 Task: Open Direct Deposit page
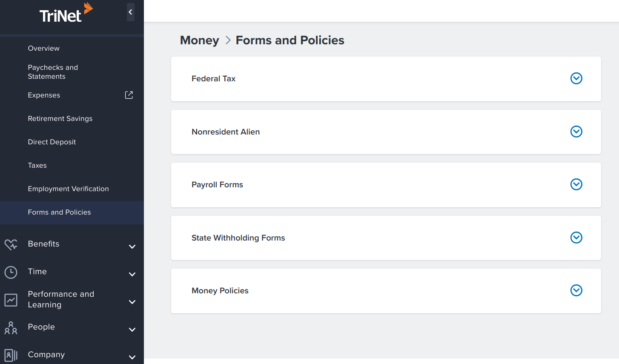pyautogui.click(x=52, y=142)
